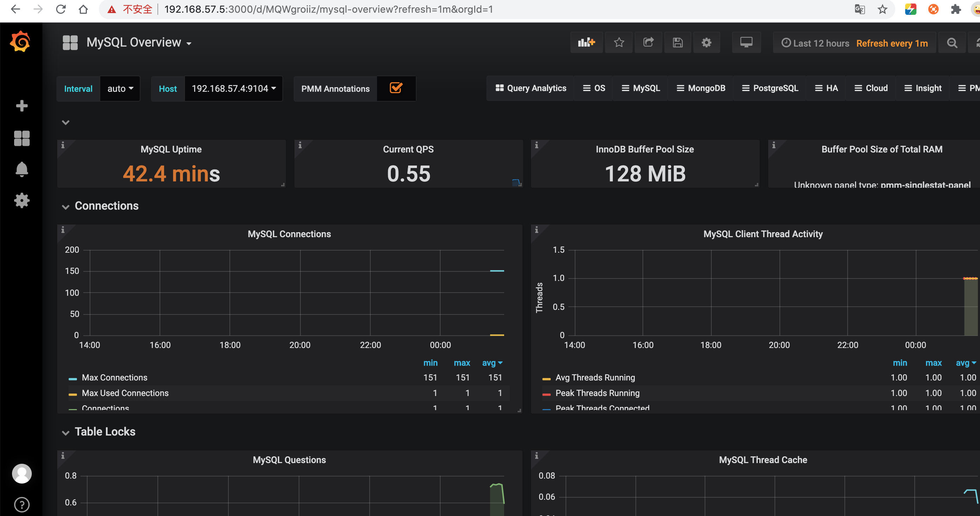Open the Host 192.168.57.4:9104 dropdown
The height and width of the screenshot is (516, 980).
(x=234, y=89)
